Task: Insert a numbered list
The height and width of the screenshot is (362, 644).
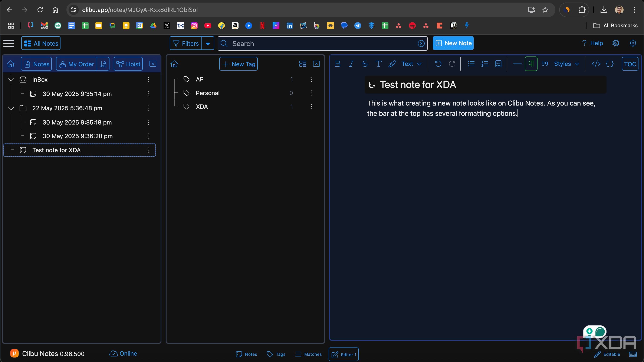Action: click(x=484, y=64)
